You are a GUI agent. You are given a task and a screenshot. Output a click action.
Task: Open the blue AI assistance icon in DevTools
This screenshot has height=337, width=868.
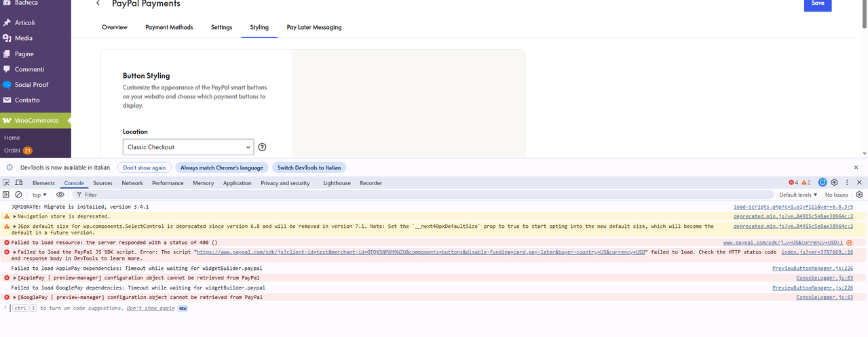823,182
